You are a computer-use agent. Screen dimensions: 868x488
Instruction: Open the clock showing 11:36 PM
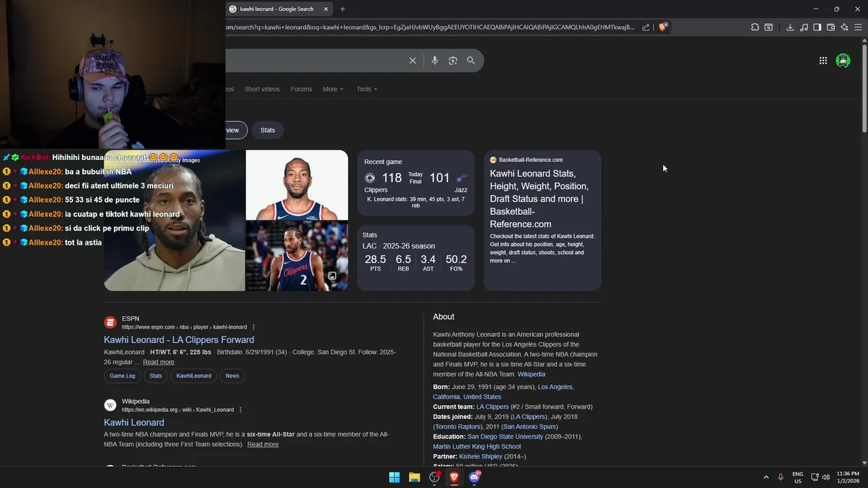tap(848, 477)
